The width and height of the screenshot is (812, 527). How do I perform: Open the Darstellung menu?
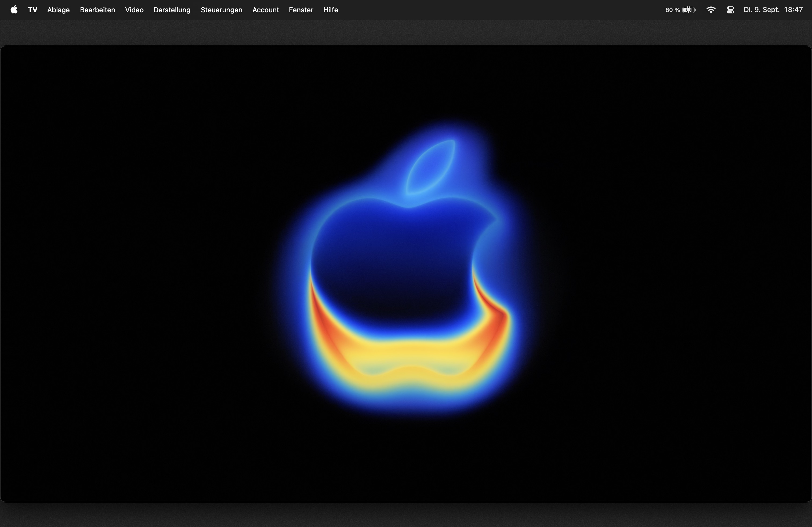coord(172,10)
